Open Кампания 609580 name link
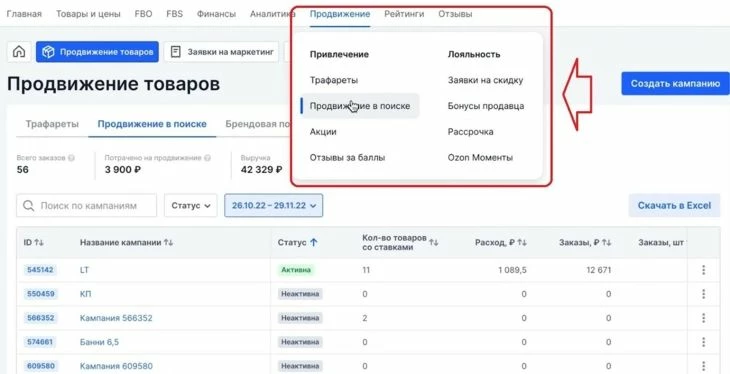 point(116,366)
